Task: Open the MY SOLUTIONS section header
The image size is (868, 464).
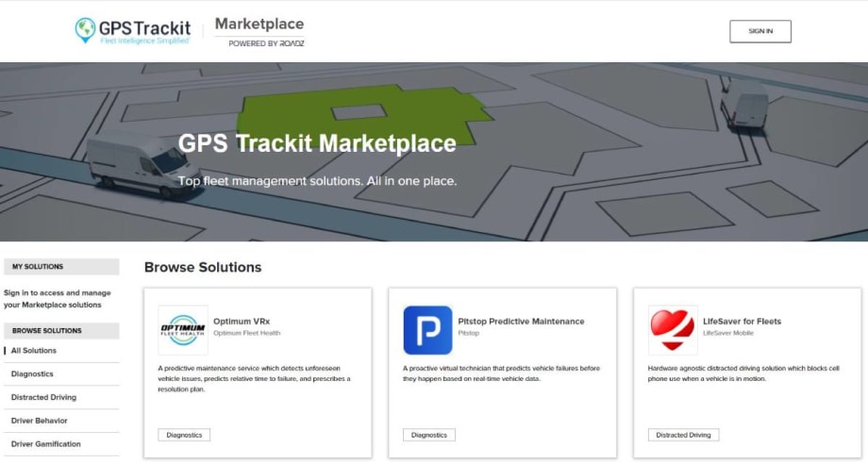Action: [61, 267]
